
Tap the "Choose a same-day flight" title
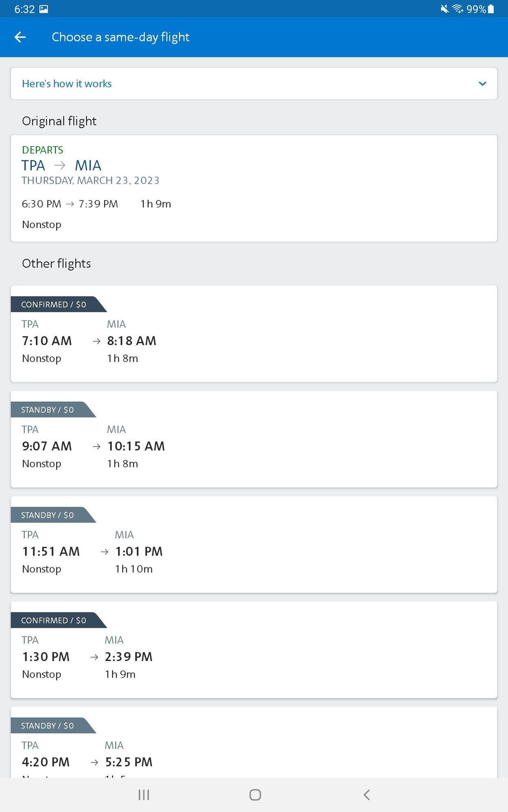[x=120, y=37]
